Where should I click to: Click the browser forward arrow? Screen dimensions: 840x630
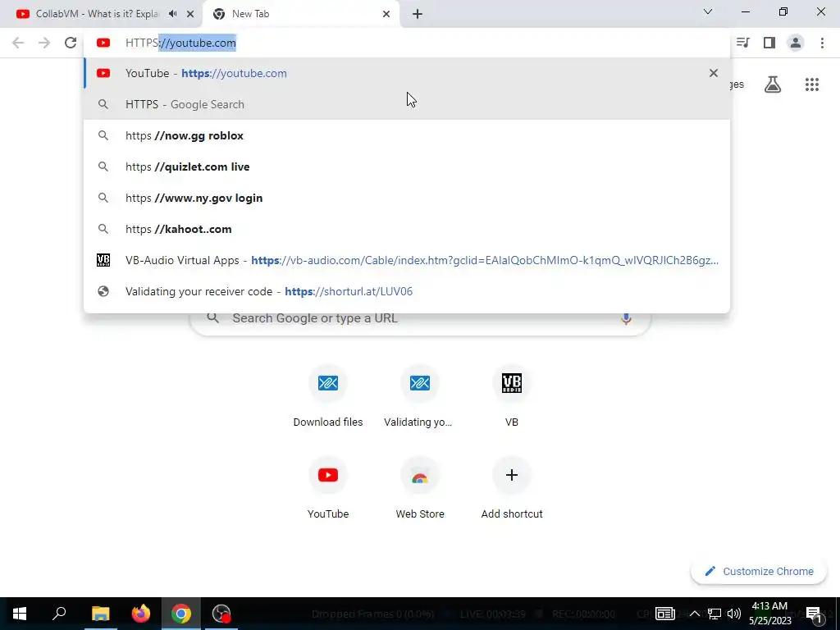tap(44, 43)
